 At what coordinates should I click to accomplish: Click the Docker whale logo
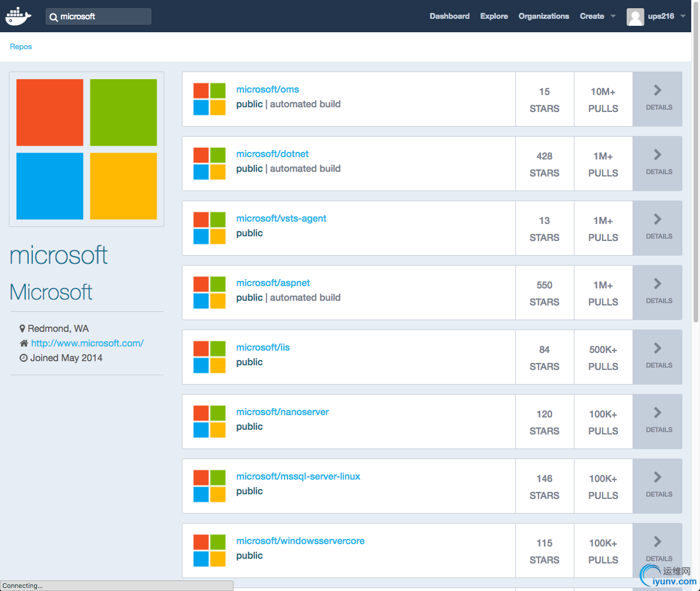click(x=18, y=16)
